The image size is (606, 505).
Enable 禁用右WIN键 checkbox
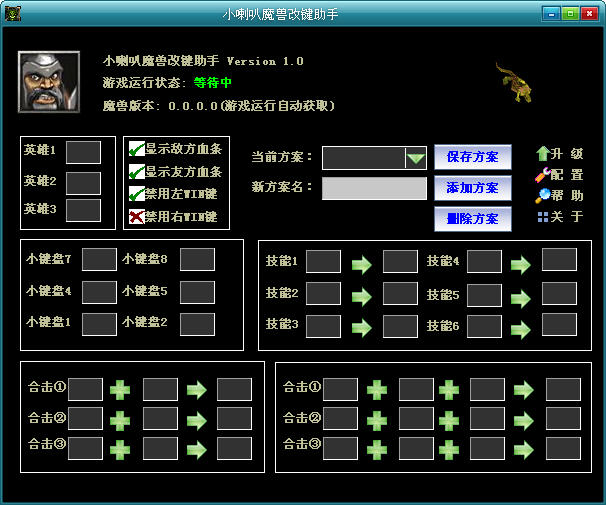pyautogui.click(x=136, y=217)
